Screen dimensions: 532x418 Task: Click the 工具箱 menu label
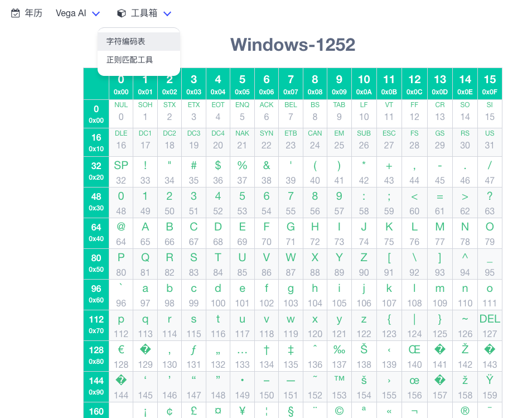(x=144, y=13)
